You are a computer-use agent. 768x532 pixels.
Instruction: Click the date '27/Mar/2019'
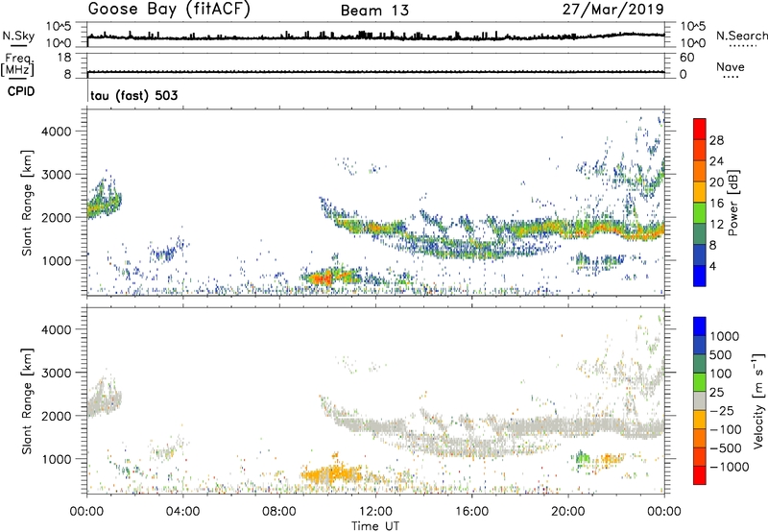click(x=612, y=10)
